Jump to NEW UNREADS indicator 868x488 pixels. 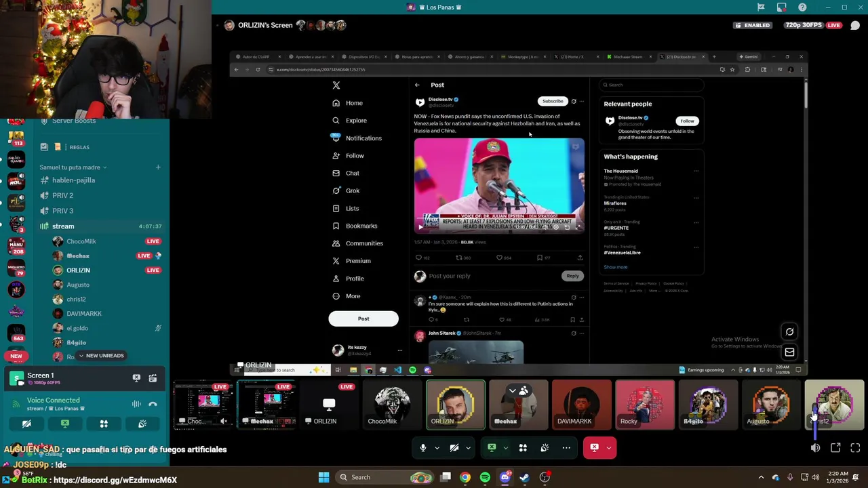[x=101, y=356]
